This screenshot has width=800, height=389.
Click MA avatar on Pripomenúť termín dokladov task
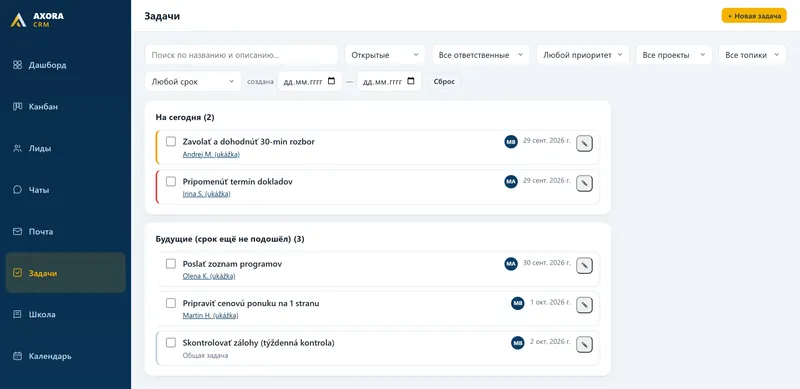coord(511,181)
